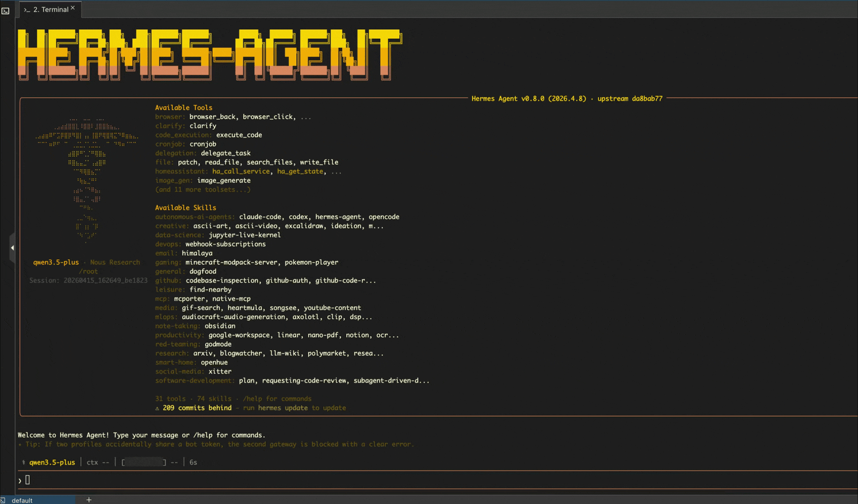Click "webhook-subscriptions" skill name
The width and height of the screenshot is (858, 504).
click(x=225, y=244)
